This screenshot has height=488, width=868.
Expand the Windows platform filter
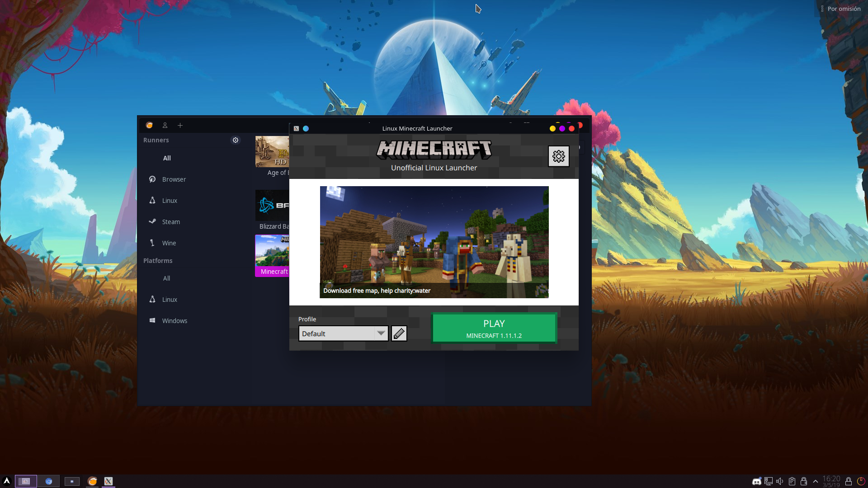tap(175, 320)
